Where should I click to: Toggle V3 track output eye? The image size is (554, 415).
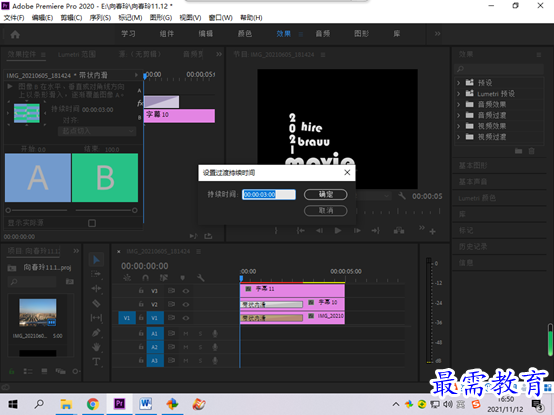pyautogui.click(x=185, y=291)
